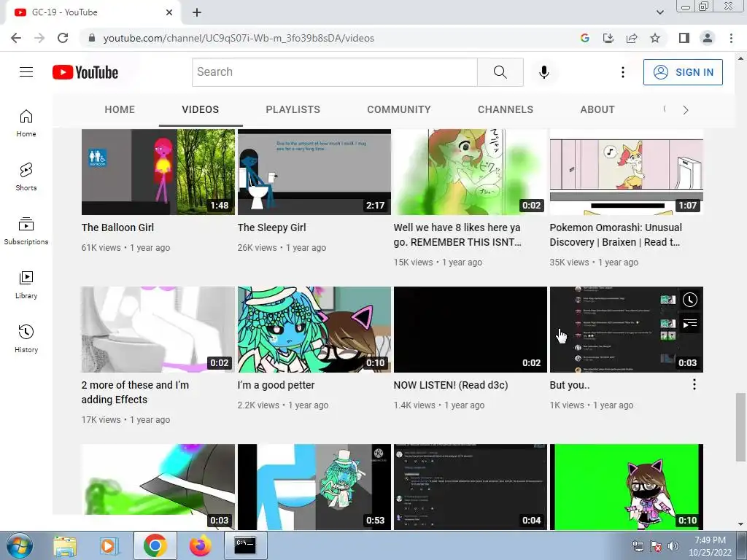This screenshot has height=560, width=747.
Task: Open Chrome profile avatar
Action: [x=708, y=38]
